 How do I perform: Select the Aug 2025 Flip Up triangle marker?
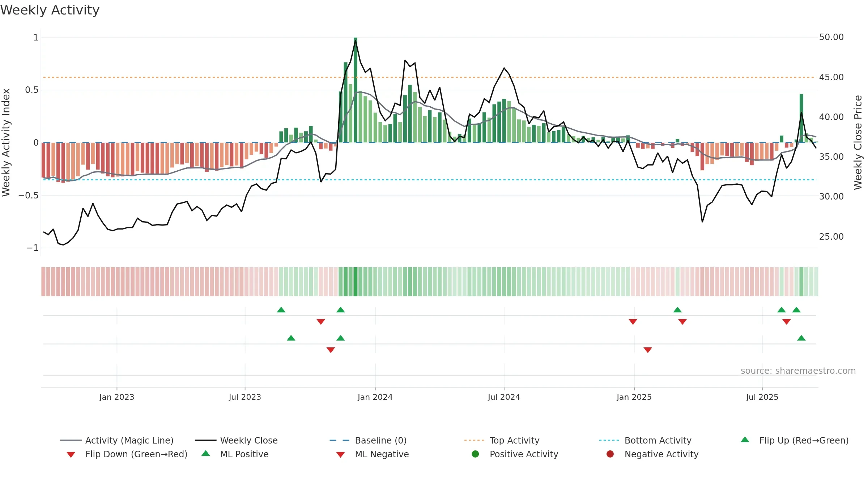point(796,310)
